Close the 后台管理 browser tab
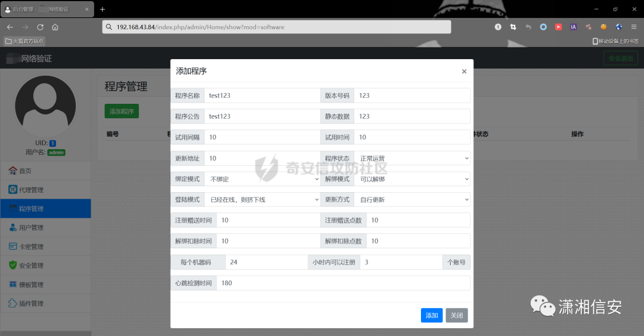 pos(86,9)
